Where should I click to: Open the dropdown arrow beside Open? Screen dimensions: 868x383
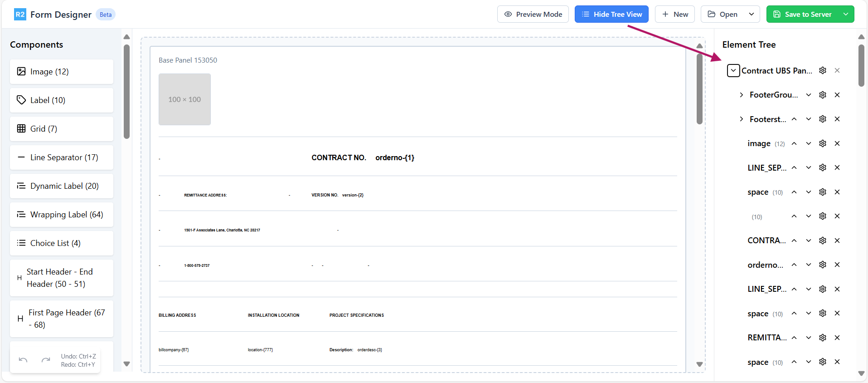tap(752, 14)
